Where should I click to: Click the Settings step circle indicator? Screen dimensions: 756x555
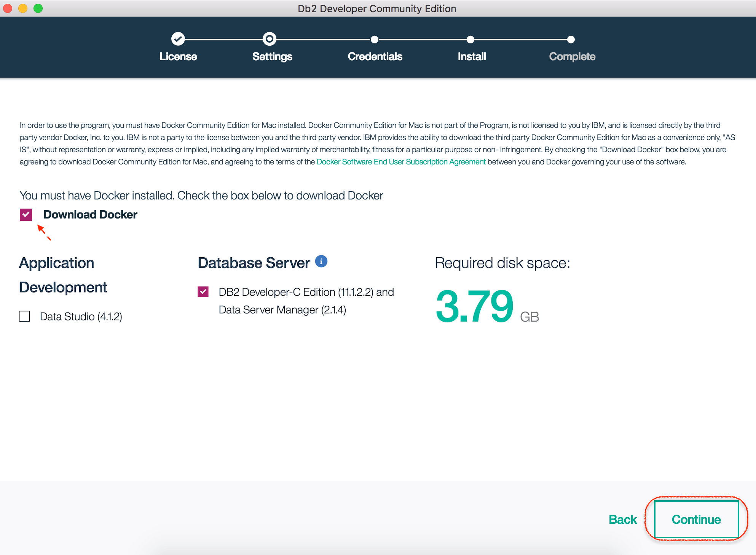pos(269,39)
